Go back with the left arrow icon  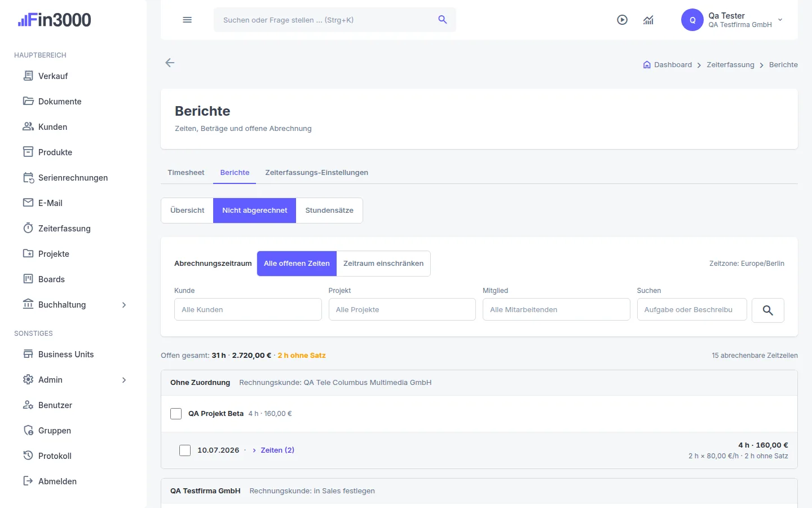point(170,63)
